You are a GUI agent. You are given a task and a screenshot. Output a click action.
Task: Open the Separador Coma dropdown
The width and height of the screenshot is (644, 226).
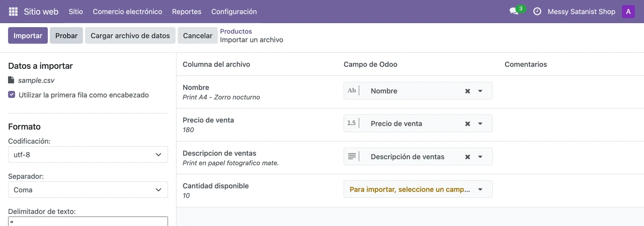click(88, 190)
